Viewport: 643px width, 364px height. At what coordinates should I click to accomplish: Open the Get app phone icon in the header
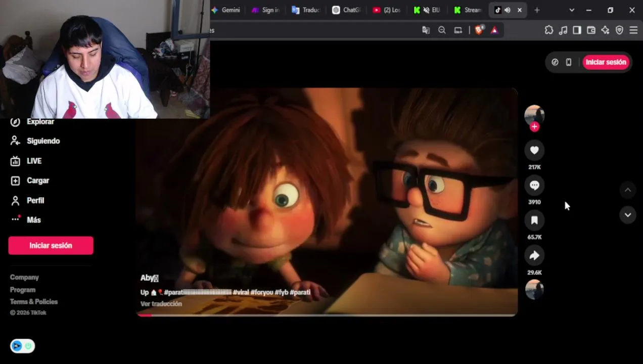coord(569,62)
